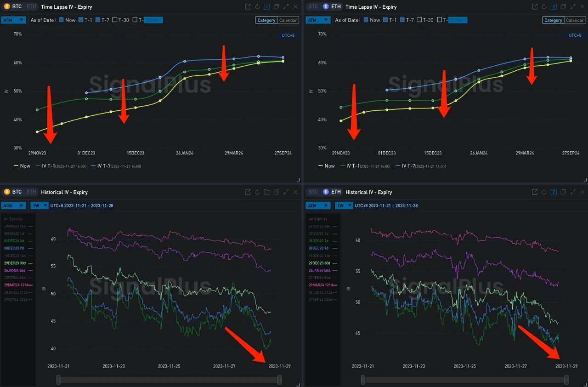This screenshot has height=387, width=588.
Task: Select Category tab in ETH Time Lapse panel
Action: tap(553, 20)
